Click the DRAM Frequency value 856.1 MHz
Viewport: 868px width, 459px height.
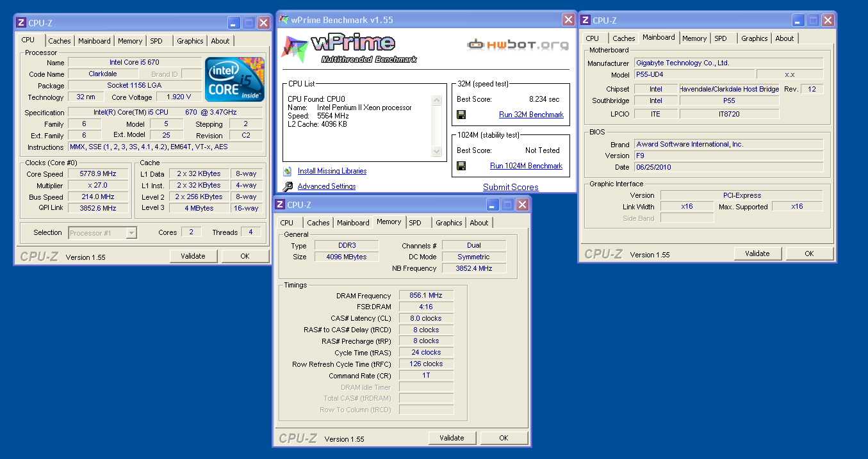[426, 296]
